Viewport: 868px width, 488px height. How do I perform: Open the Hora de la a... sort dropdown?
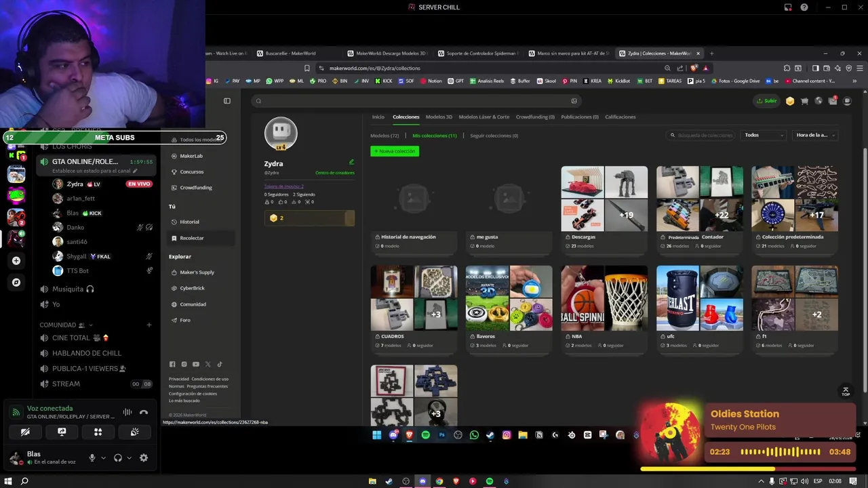point(815,135)
